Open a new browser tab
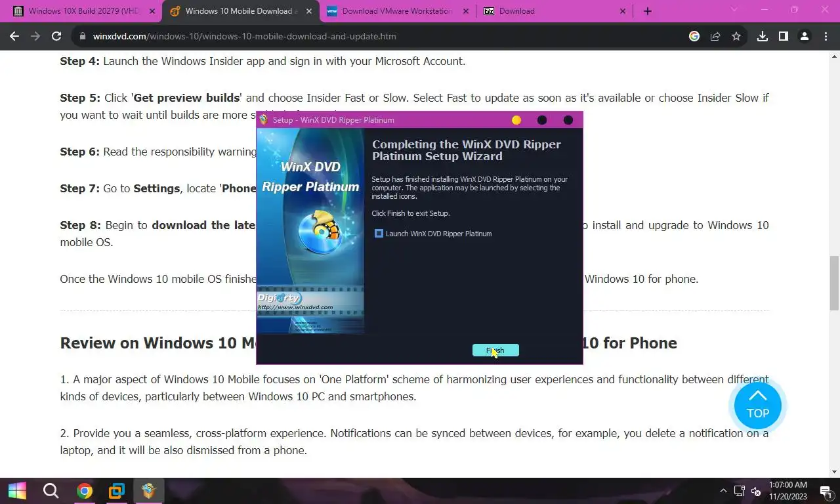840x504 pixels. 648,11
